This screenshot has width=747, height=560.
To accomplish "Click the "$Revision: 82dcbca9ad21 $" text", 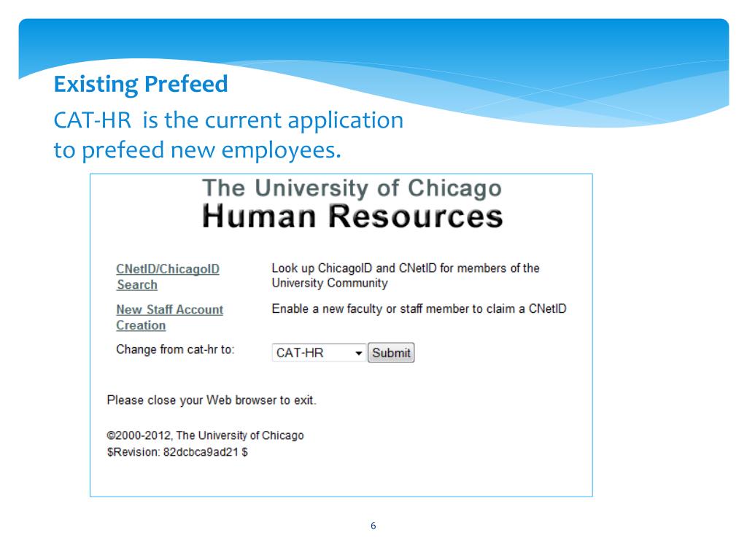I will (177, 452).
